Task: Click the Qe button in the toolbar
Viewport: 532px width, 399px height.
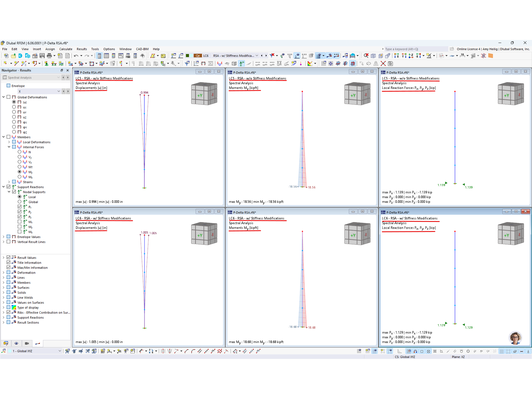Action: click(198, 55)
